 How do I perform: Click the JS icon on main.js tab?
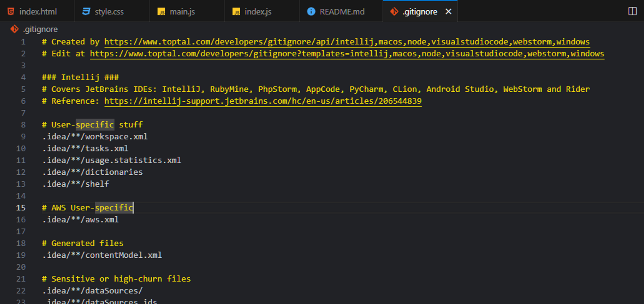tap(161, 12)
